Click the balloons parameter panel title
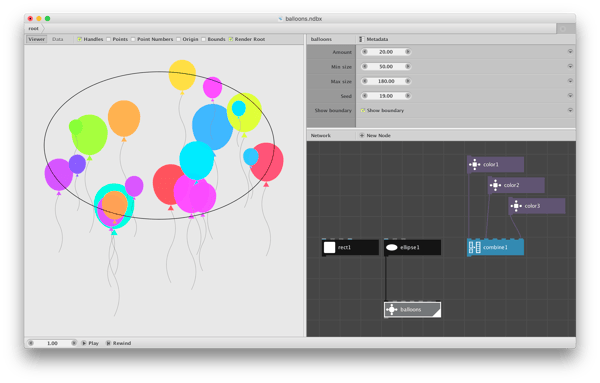Image resolution: width=600 pixels, height=383 pixels. [x=321, y=39]
